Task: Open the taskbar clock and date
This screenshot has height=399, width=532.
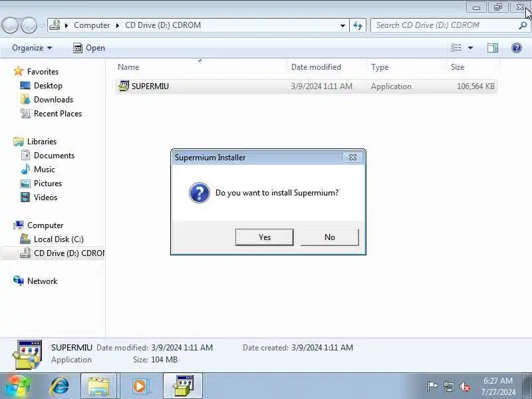Action: (497, 386)
